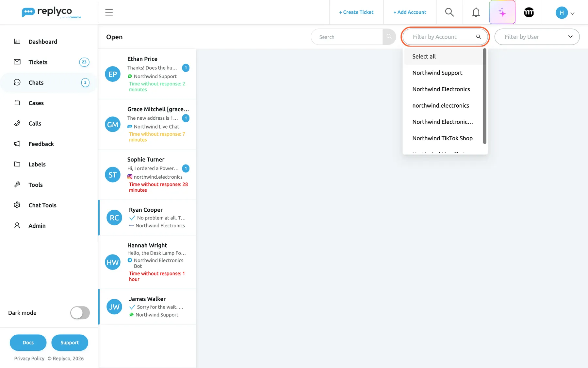Open Ryan Cooper chat conversation
This screenshot has height=368, width=588.
(147, 218)
